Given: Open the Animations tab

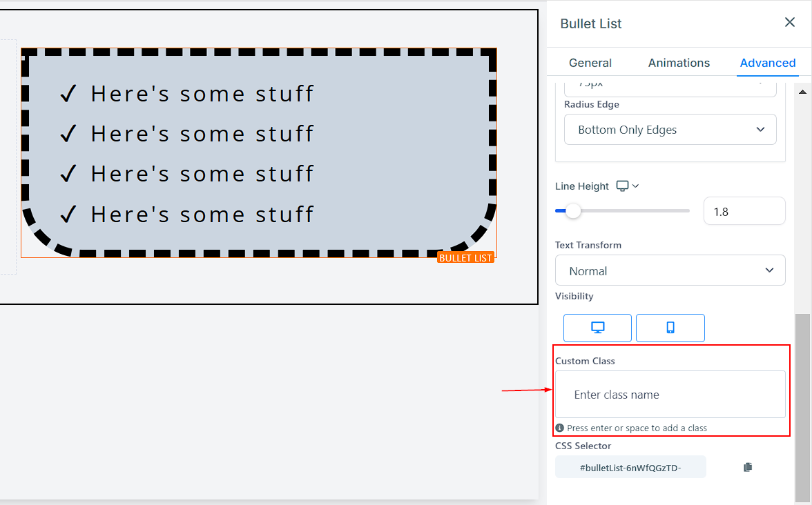Looking at the screenshot, I should [x=679, y=63].
